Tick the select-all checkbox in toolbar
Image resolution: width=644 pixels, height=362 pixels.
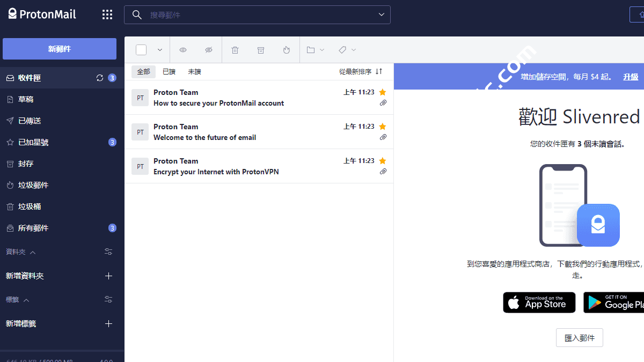coord(141,50)
